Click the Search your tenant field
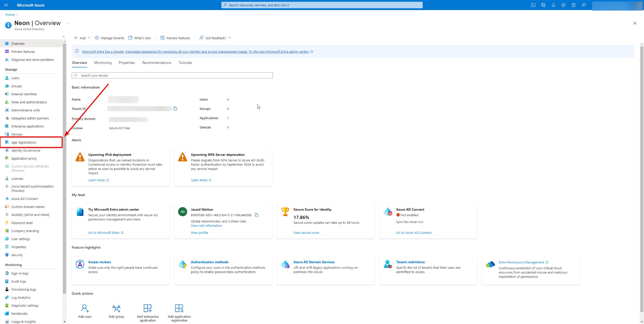The image size is (644, 324). tap(172, 75)
